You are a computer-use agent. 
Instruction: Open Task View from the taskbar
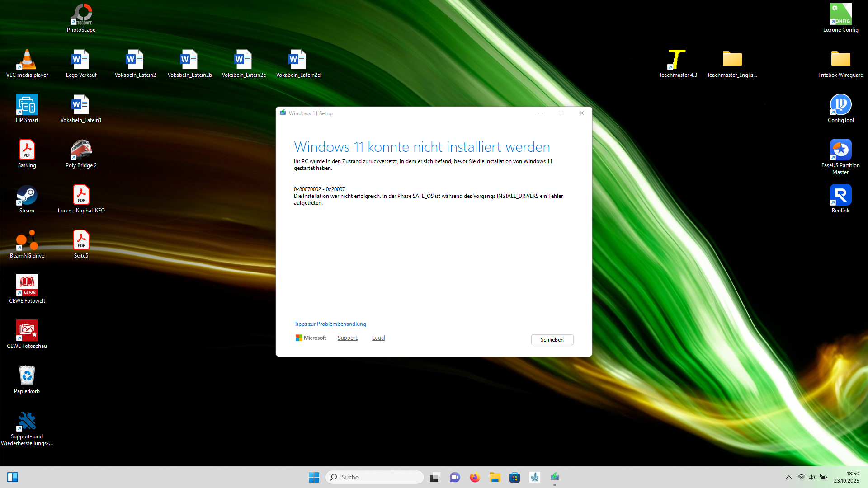[434, 477]
